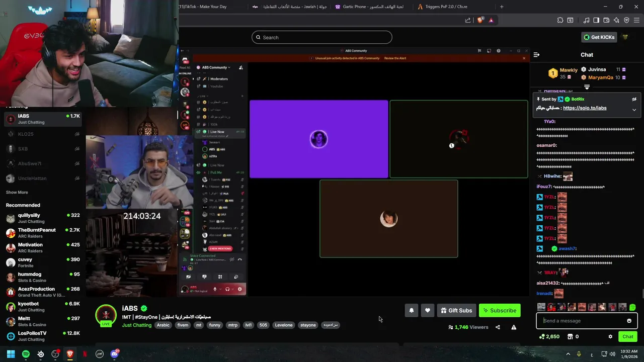This screenshot has height=362, width=644.
Task: Open Discord from the taskbar
Action: (x=114, y=354)
